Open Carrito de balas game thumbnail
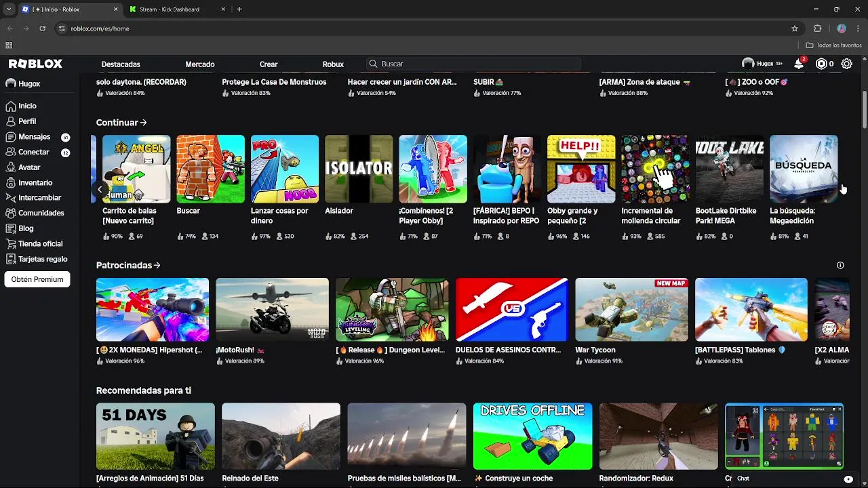The width and height of the screenshot is (868, 488). [136, 169]
